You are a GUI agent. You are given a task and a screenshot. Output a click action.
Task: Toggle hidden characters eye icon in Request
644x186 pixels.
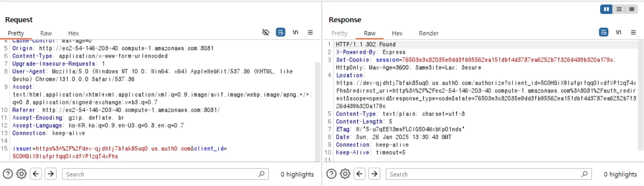266,32
